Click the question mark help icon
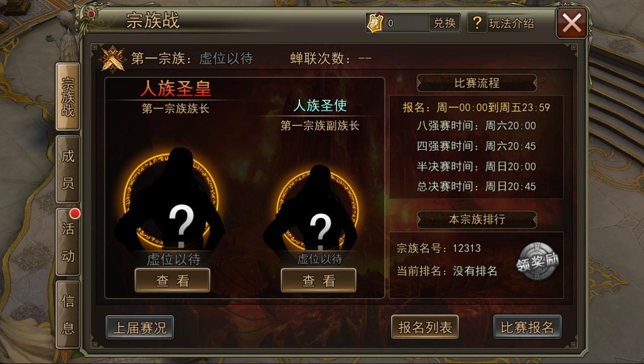The image size is (644, 364). point(477,23)
